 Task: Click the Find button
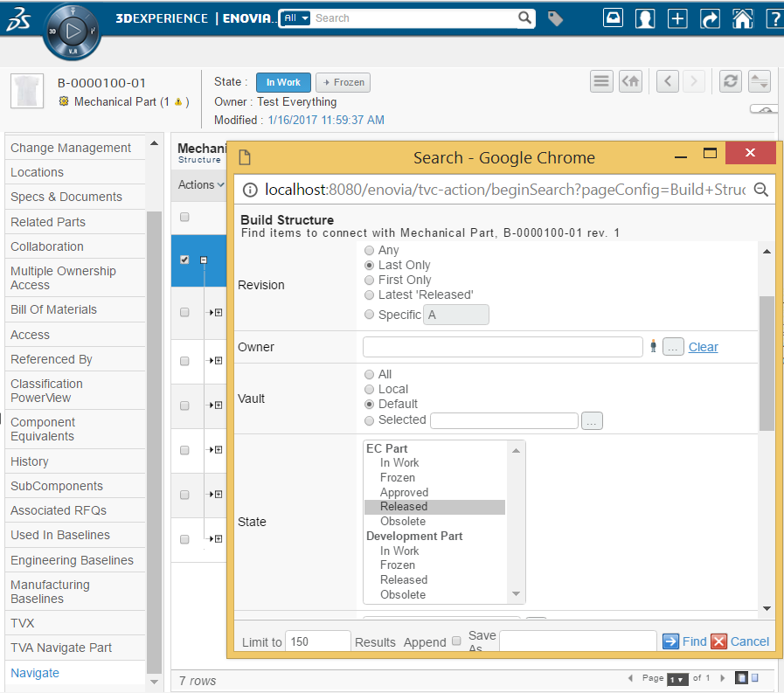pyautogui.click(x=684, y=641)
